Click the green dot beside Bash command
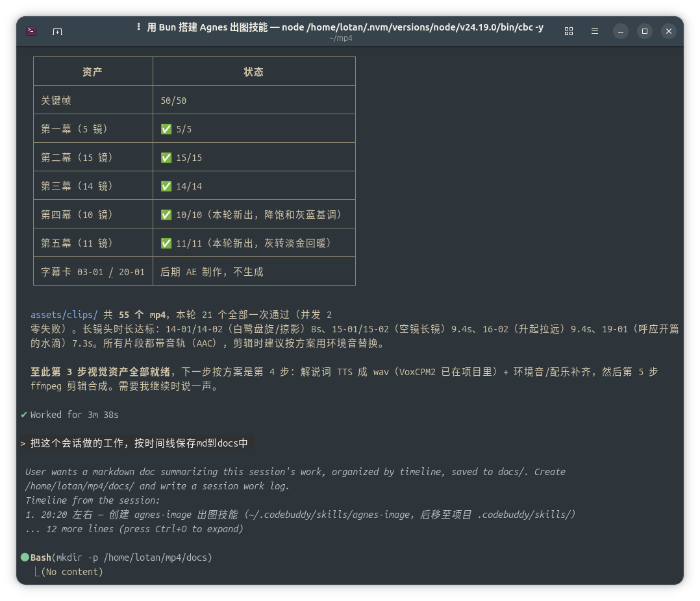700x601 pixels. [25, 558]
